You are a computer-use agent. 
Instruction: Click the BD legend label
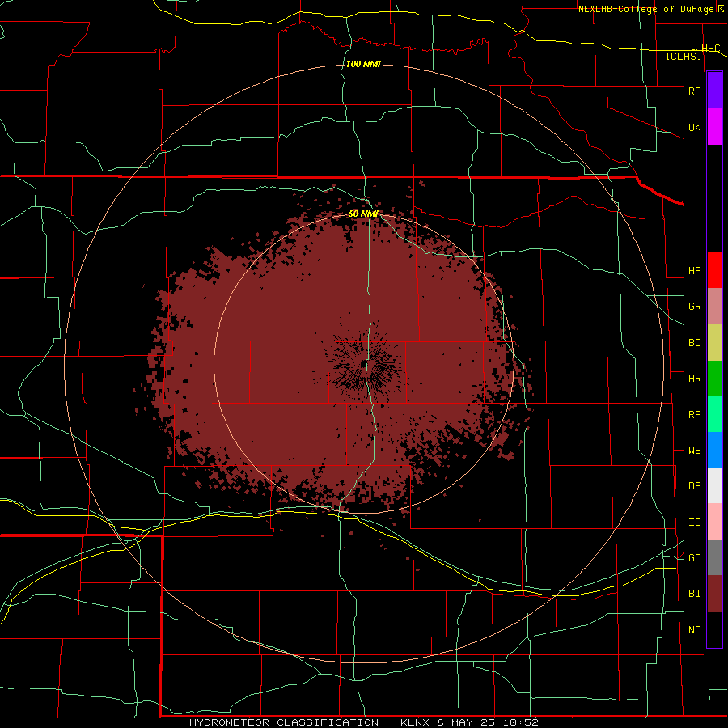coord(694,343)
